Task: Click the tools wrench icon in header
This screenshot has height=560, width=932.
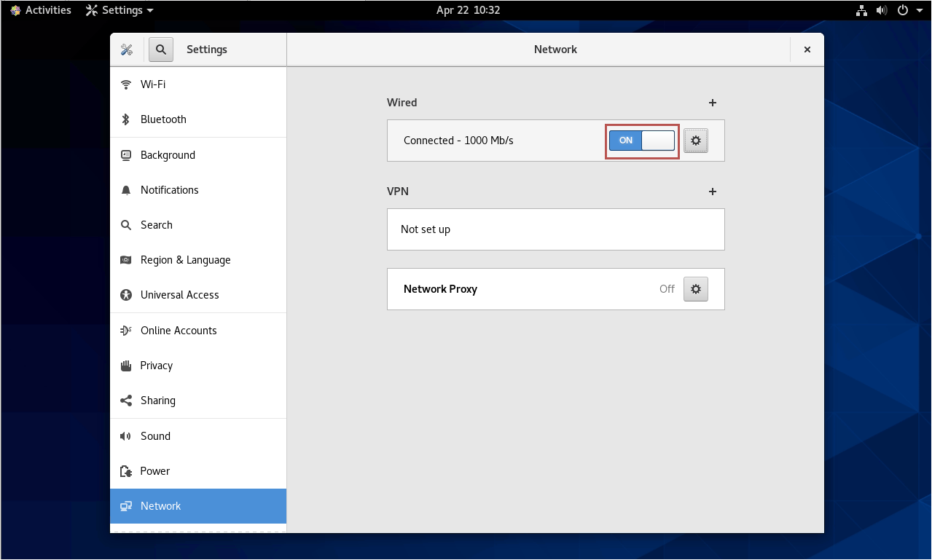Action: 127,50
